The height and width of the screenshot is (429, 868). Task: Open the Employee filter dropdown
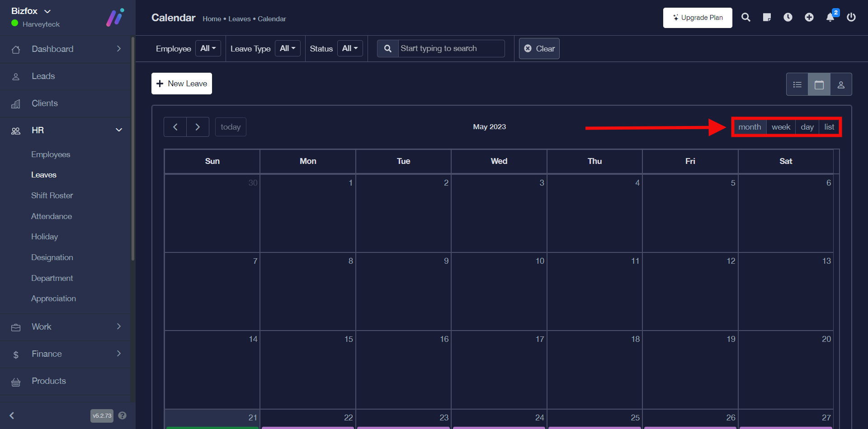(x=208, y=48)
